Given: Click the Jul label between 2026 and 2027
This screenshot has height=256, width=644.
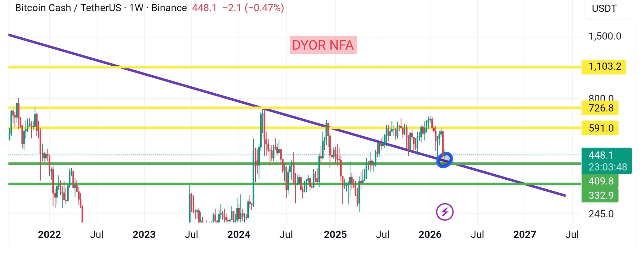Looking at the screenshot, I should 477,234.
